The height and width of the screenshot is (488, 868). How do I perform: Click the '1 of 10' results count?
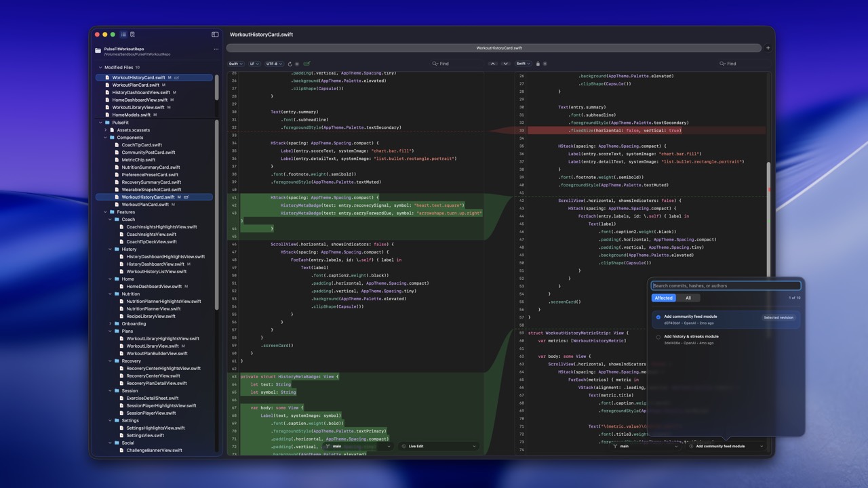pyautogui.click(x=794, y=298)
